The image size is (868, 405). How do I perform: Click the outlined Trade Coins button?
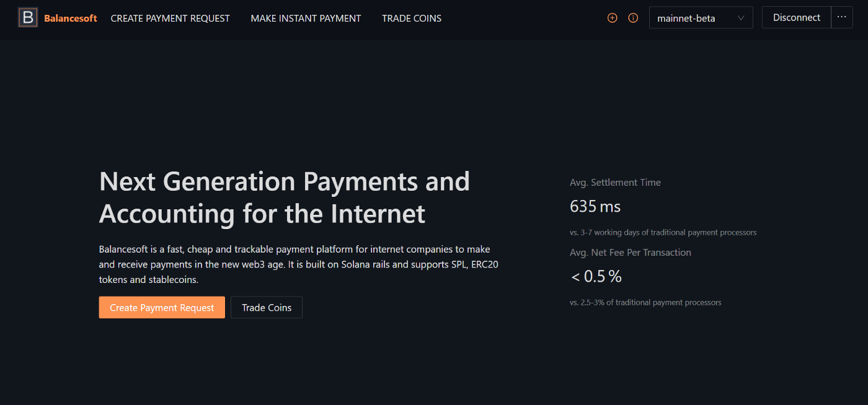267,307
